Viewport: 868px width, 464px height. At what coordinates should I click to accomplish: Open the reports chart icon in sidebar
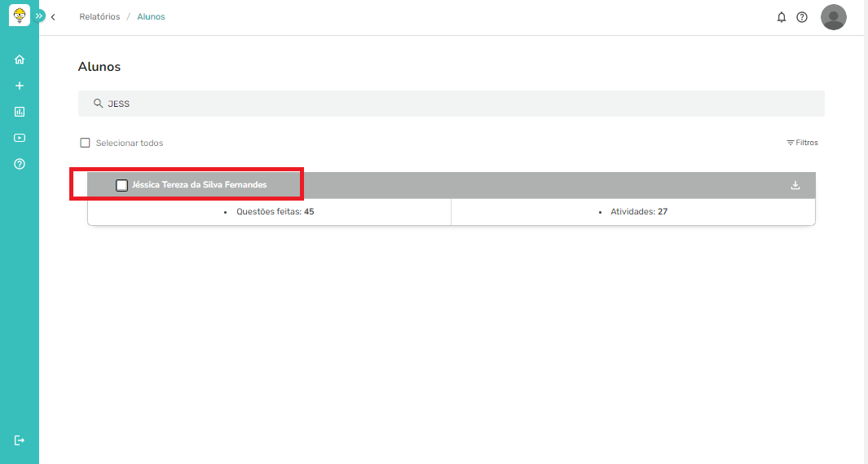coord(20,112)
